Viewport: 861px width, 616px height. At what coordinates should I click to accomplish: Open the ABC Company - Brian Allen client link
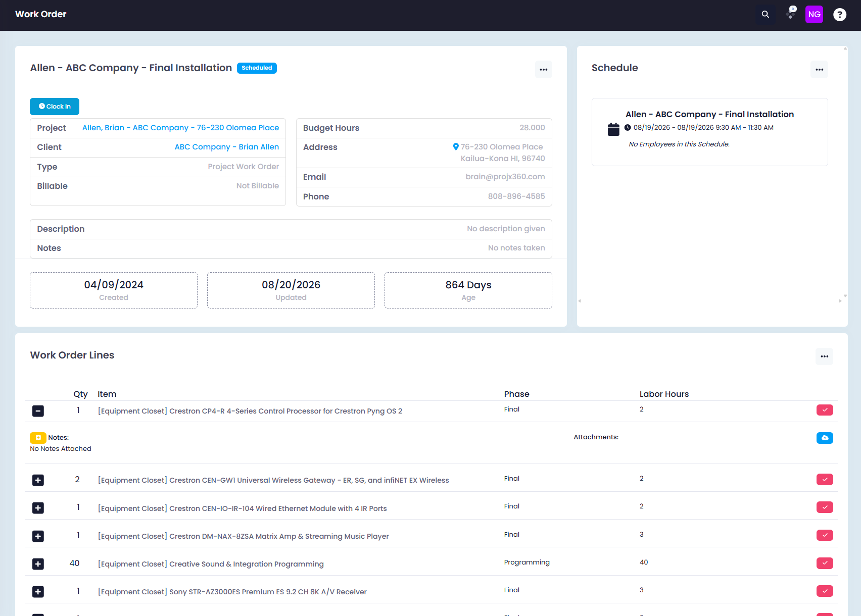point(227,147)
